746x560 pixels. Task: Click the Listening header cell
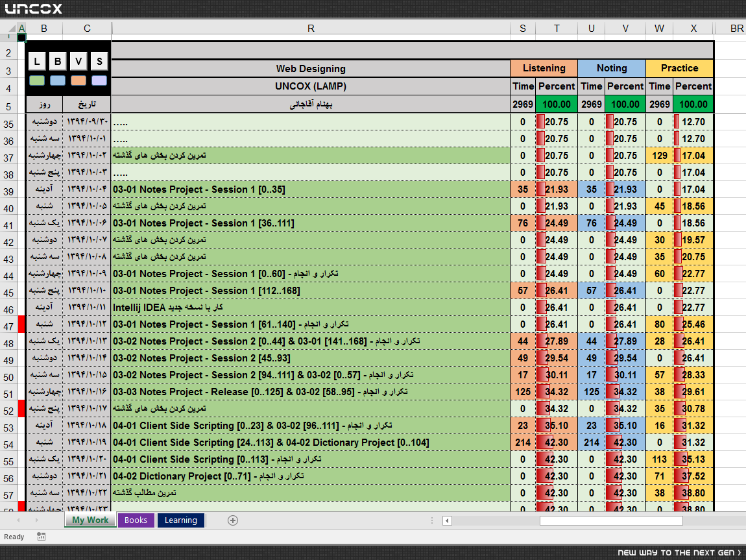click(x=544, y=68)
